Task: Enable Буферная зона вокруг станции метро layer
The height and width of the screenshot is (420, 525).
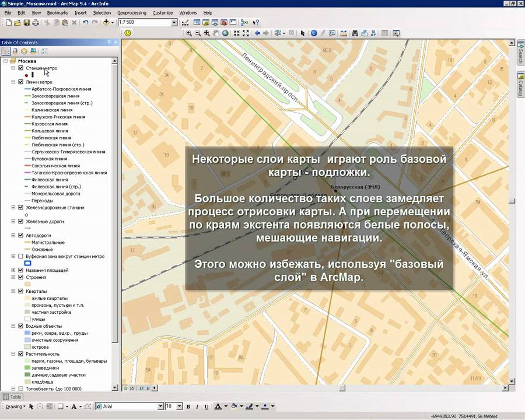Action: coord(21,256)
